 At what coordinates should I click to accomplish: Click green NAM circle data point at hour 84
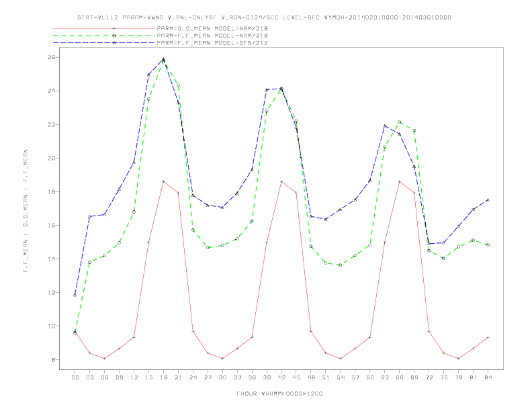pos(488,244)
